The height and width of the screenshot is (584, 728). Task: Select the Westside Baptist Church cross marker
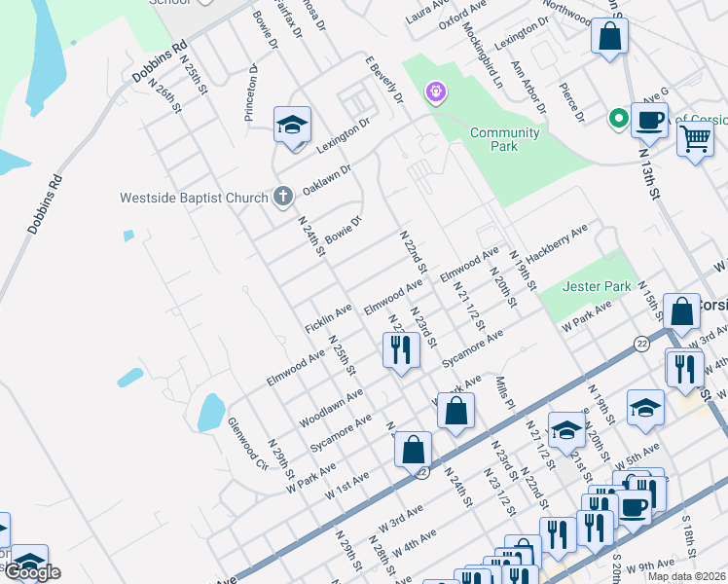coord(283,197)
